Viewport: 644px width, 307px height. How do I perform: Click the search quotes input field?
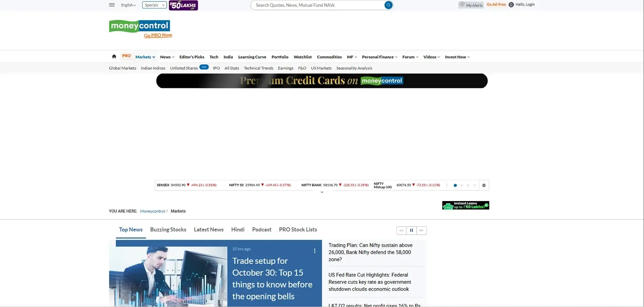[x=318, y=5]
